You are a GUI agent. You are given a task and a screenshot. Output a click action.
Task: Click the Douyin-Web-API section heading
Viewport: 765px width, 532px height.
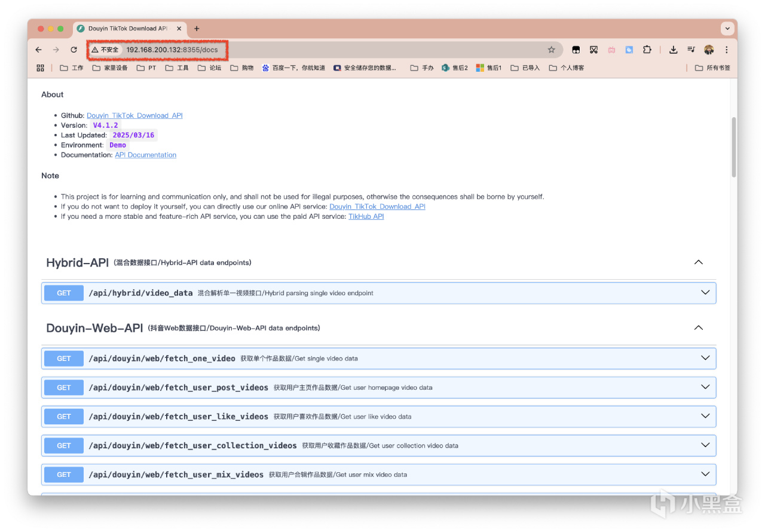(x=94, y=328)
